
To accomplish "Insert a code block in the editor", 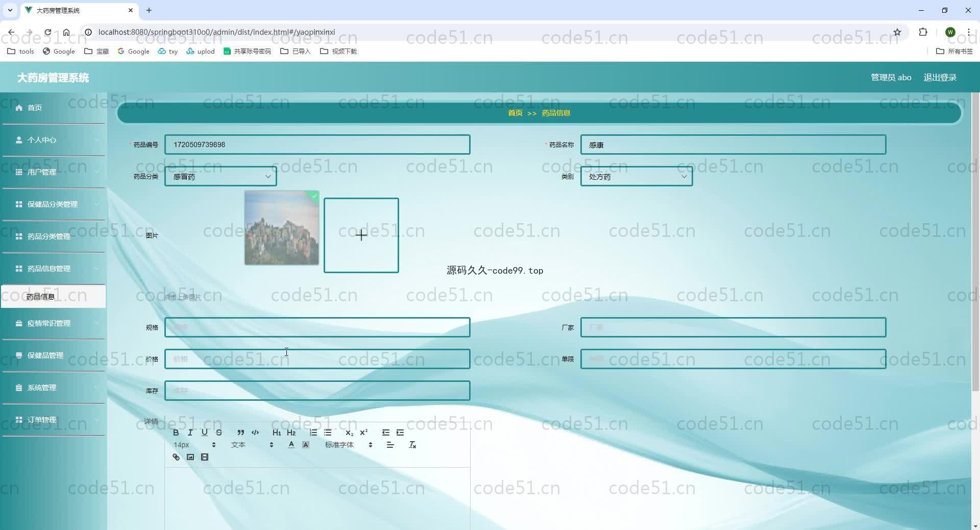I will (x=255, y=432).
